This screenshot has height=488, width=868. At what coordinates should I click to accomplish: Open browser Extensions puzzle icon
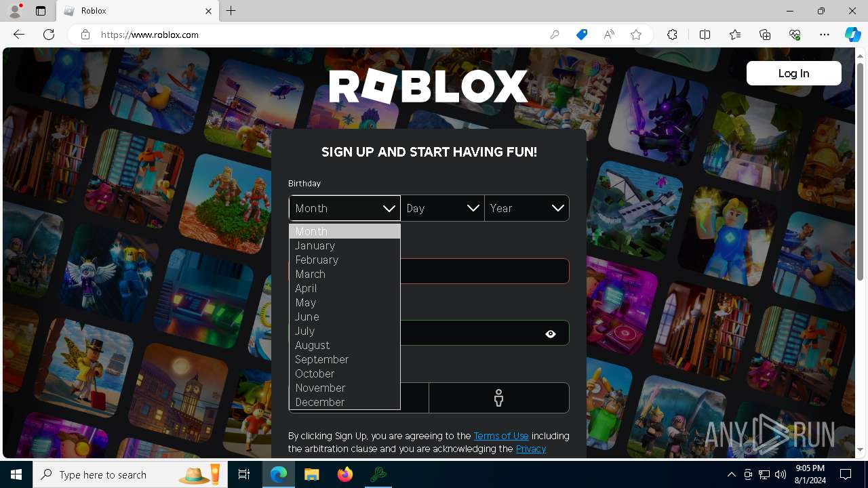[672, 35]
